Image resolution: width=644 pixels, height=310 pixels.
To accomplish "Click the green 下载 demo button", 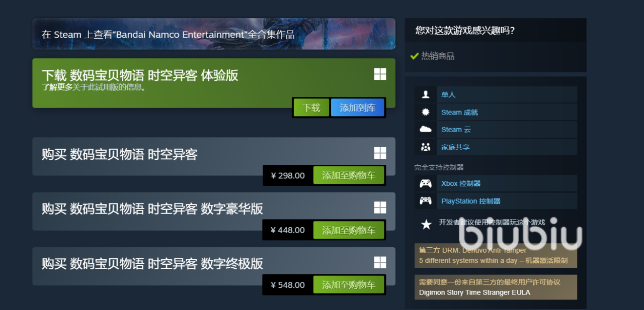I will tap(311, 108).
